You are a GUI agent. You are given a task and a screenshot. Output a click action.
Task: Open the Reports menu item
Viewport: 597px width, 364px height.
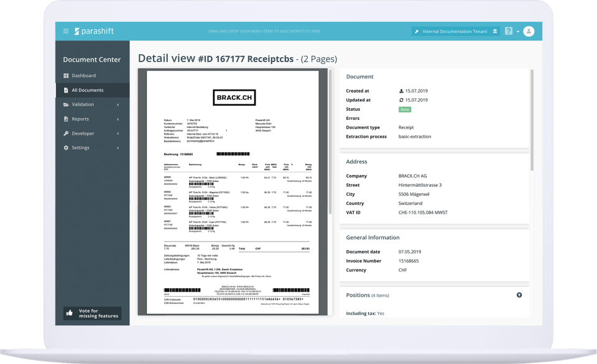point(93,119)
